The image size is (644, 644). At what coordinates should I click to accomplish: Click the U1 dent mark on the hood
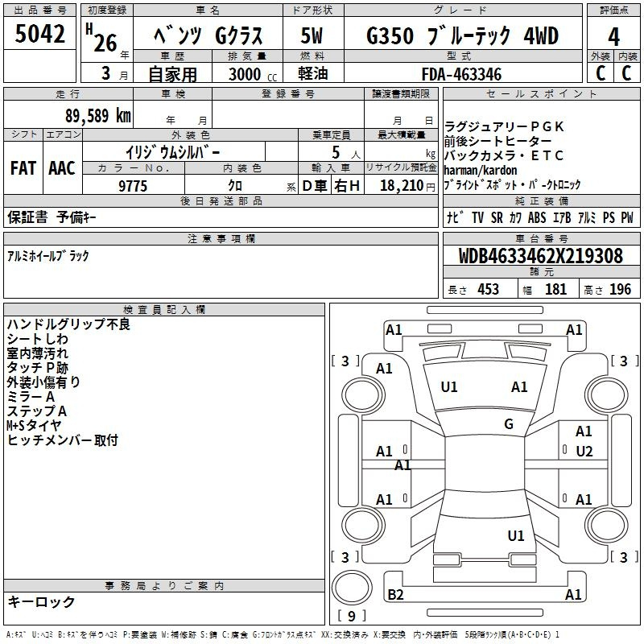tap(449, 387)
